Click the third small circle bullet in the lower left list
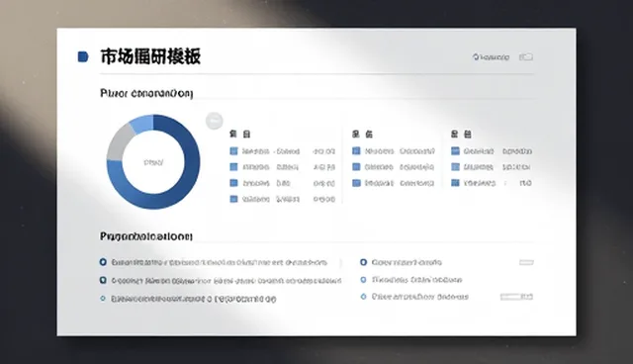 (103, 299)
